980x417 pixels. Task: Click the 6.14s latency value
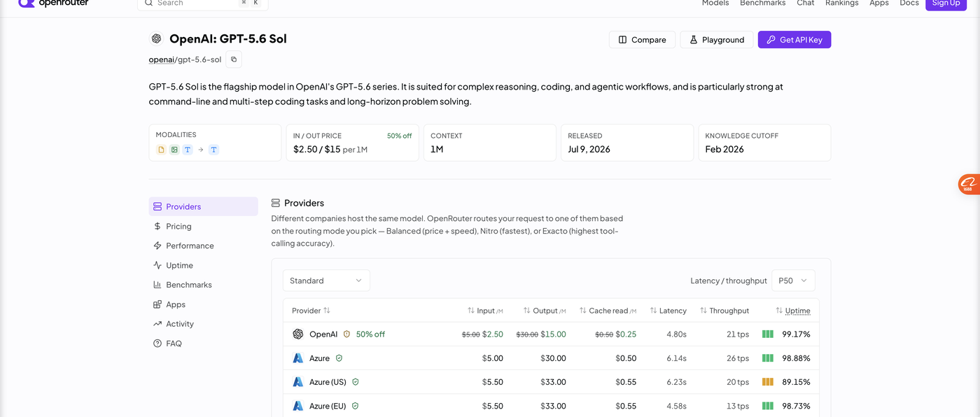click(x=676, y=358)
